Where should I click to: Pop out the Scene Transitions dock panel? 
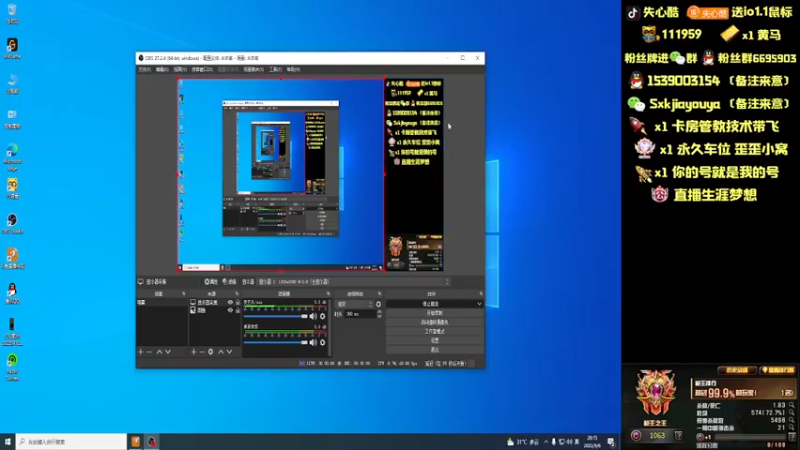pyautogui.click(x=379, y=294)
